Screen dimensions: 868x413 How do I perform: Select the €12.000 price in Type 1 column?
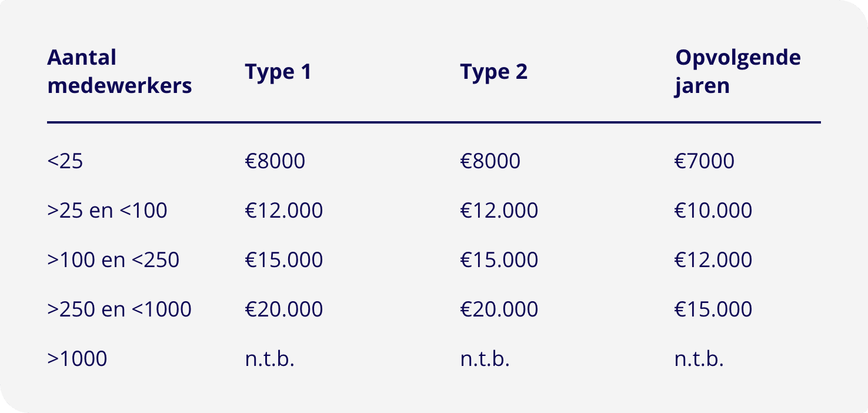pos(284,211)
